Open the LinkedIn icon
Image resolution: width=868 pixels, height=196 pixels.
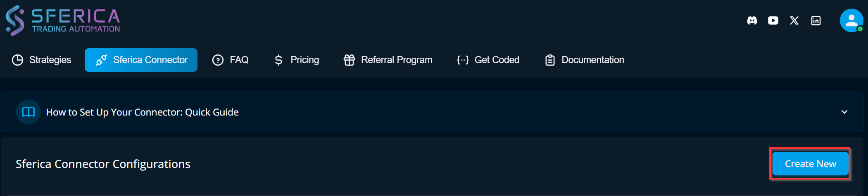coord(816,21)
